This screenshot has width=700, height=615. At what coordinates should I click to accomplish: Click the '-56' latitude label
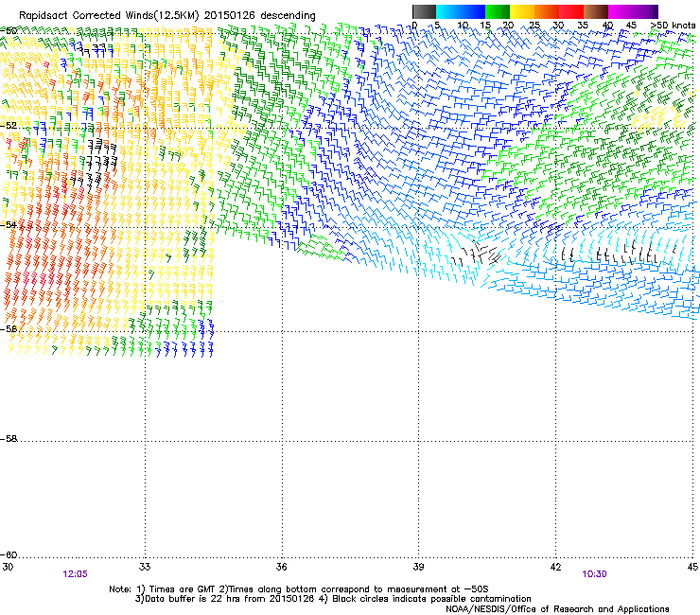tap(9, 328)
